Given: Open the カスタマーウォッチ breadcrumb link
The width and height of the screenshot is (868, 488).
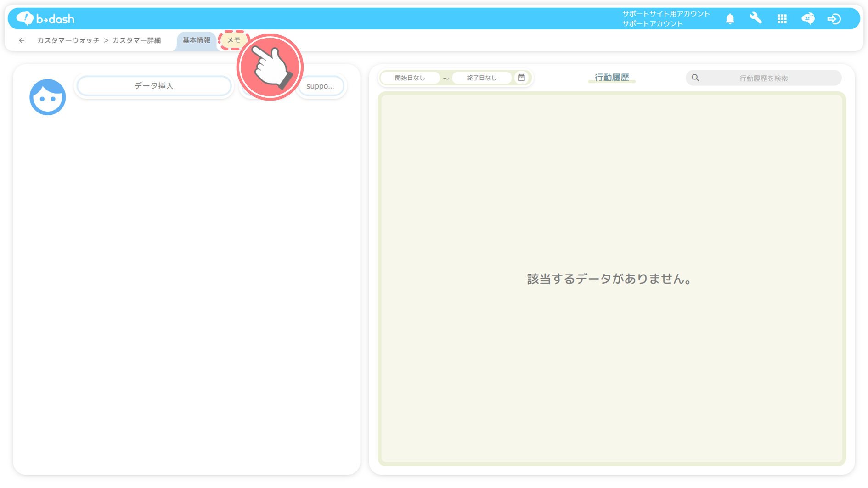Looking at the screenshot, I should [68, 40].
